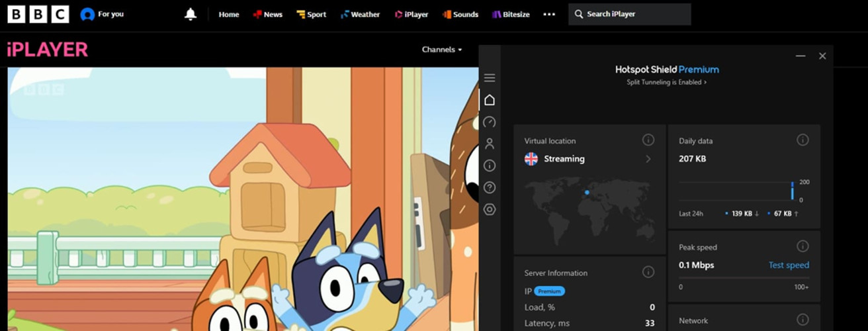
Task: Click the sidebar info circle icon
Action: [x=490, y=165]
